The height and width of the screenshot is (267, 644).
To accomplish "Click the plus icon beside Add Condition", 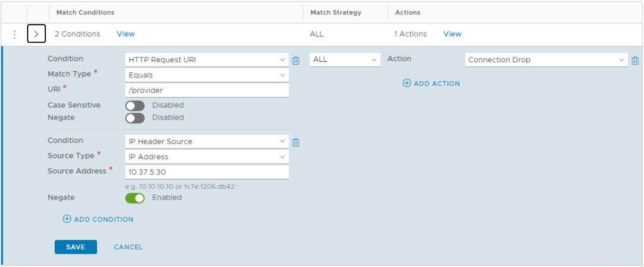I will coord(67,219).
